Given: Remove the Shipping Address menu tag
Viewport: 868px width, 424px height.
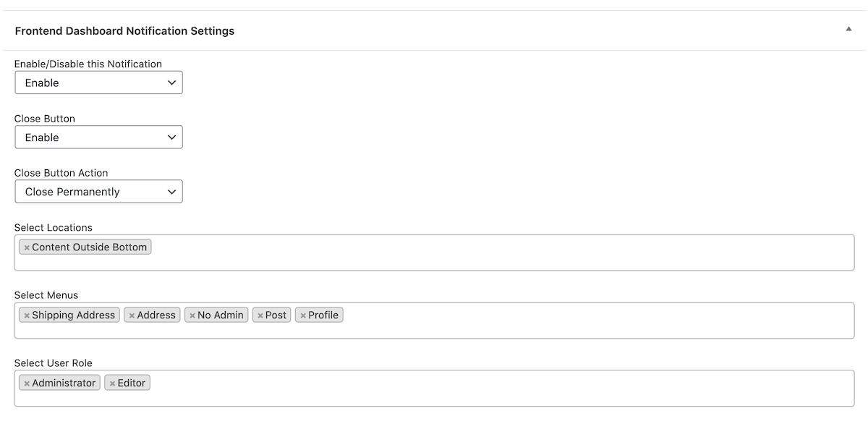Looking at the screenshot, I should pyautogui.click(x=27, y=315).
